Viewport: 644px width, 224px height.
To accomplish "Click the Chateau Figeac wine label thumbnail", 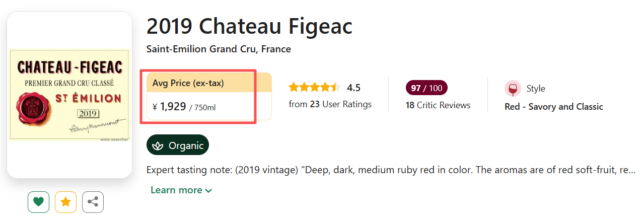I will (x=69, y=95).
